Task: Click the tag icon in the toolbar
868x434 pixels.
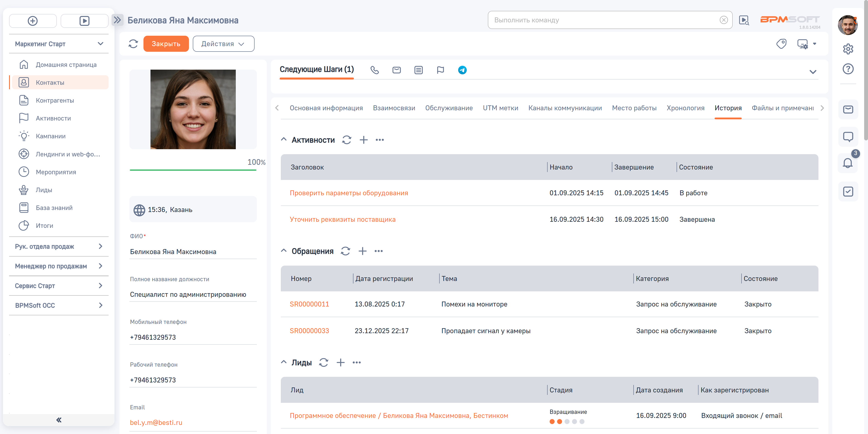Action: (781, 44)
